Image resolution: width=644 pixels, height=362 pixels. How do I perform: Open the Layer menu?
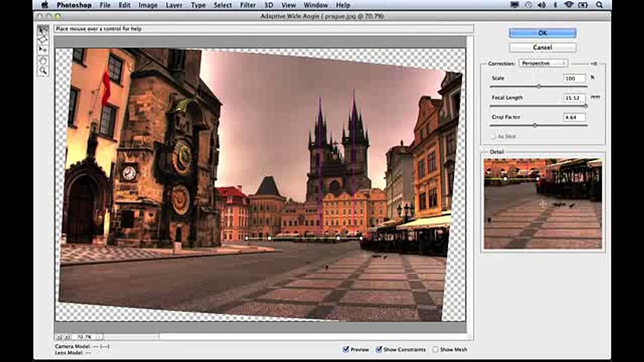tap(174, 5)
